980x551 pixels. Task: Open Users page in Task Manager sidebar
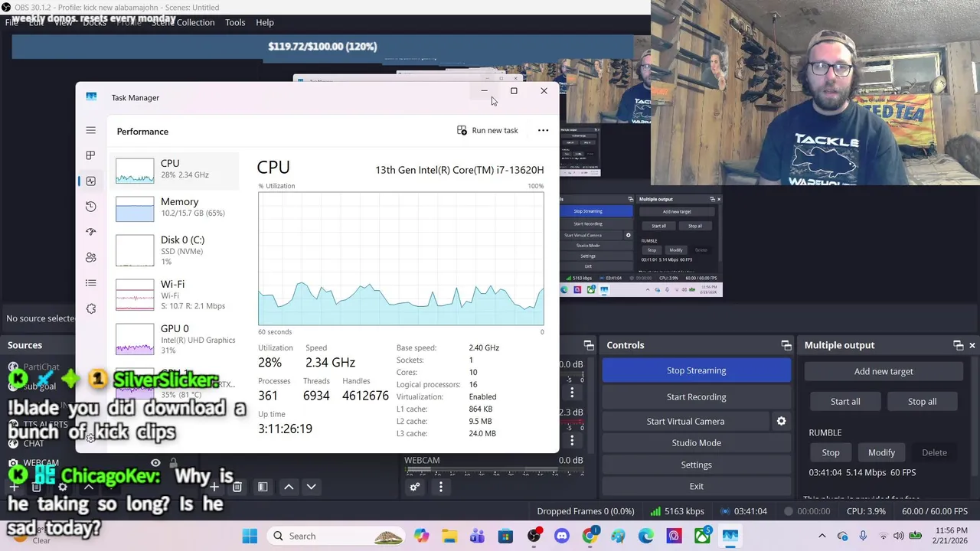tap(90, 257)
